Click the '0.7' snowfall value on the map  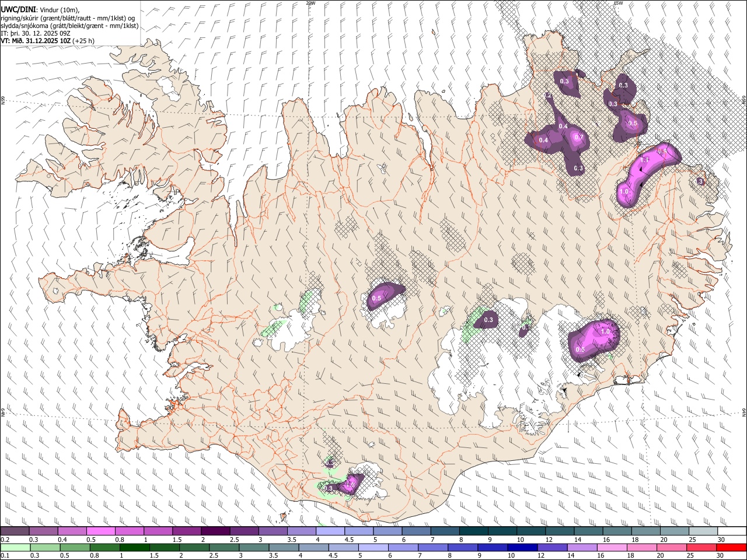[579, 138]
